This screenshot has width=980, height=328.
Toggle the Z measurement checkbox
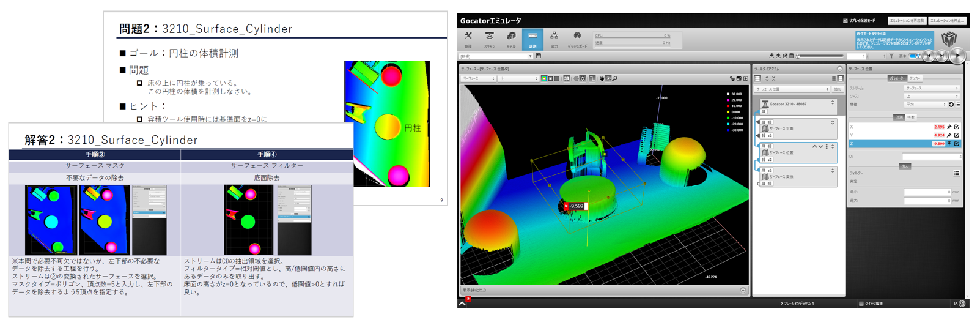pyautogui.click(x=957, y=144)
